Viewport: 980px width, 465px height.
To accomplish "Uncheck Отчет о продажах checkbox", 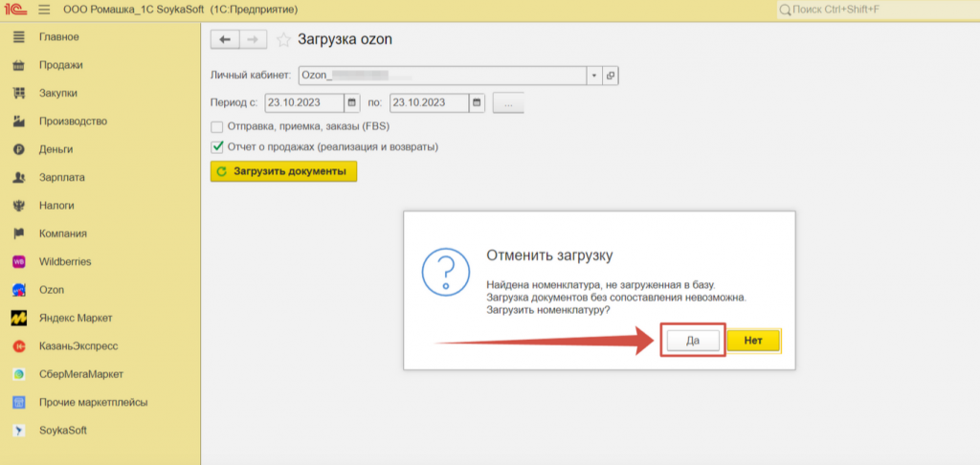I will (x=217, y=147).
